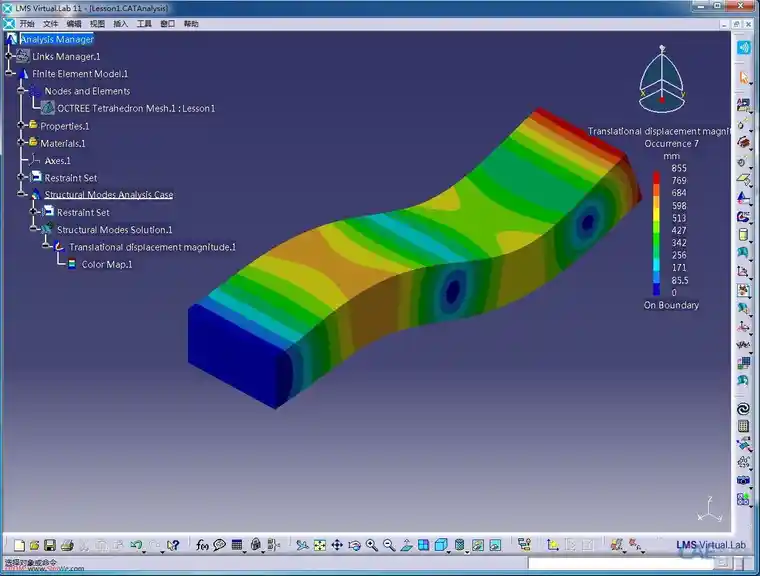The width and height of the screenshot is (760, 576).
Task: Select Translational displacement magnitude.1 node
Action: point(152,247)
